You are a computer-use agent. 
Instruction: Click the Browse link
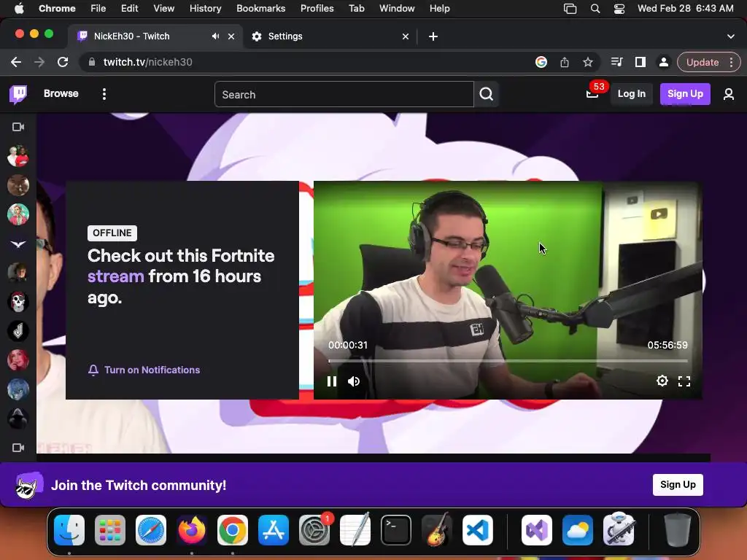[x=61, y=94]
